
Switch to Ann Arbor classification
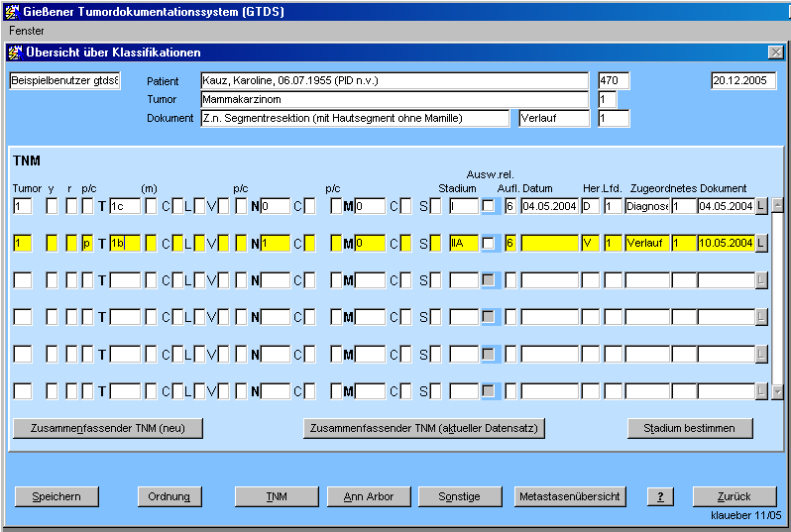click(368, 496)
